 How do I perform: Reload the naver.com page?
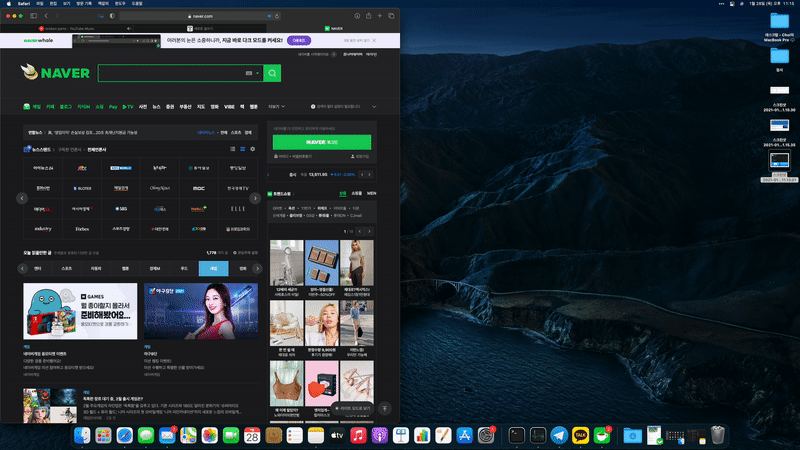[277, 16]
